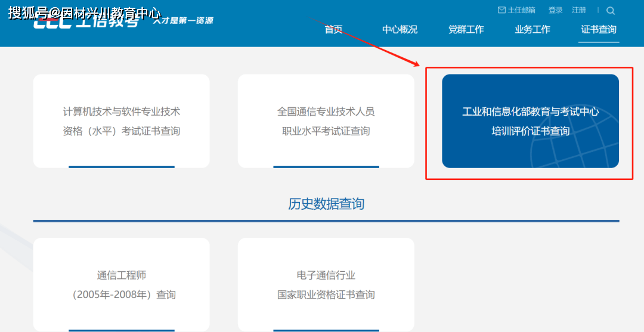Open 全国通信专业技术人员职业水平考试证查询 card
The width and height of the screenshot is (644, 332).
[x=326, y=121]
